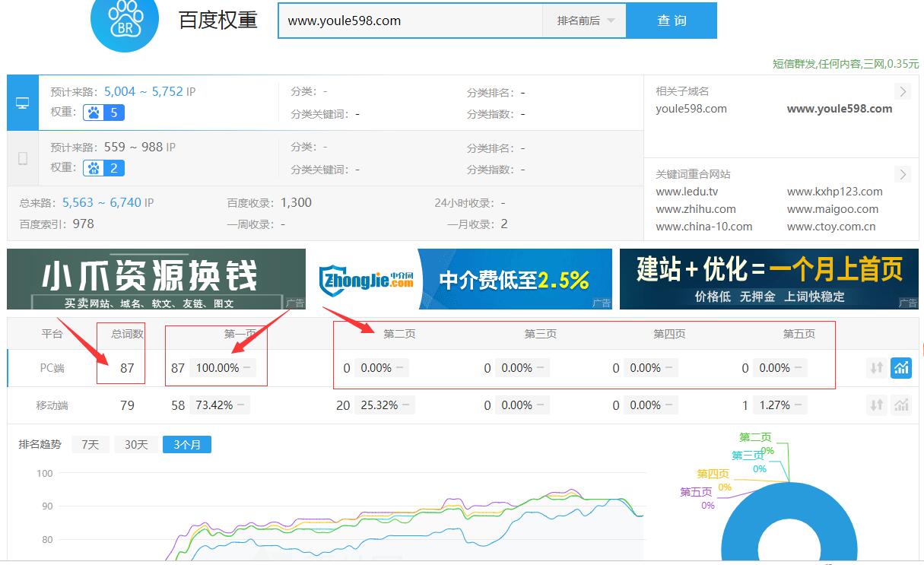Open the PC row trend chart icon

[901, 368]
